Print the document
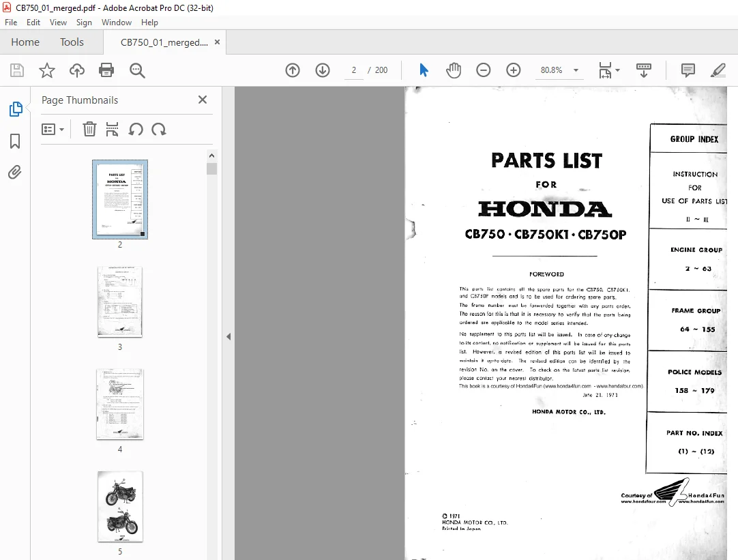Viewport: 738px width, 560px height. (106, 70)
